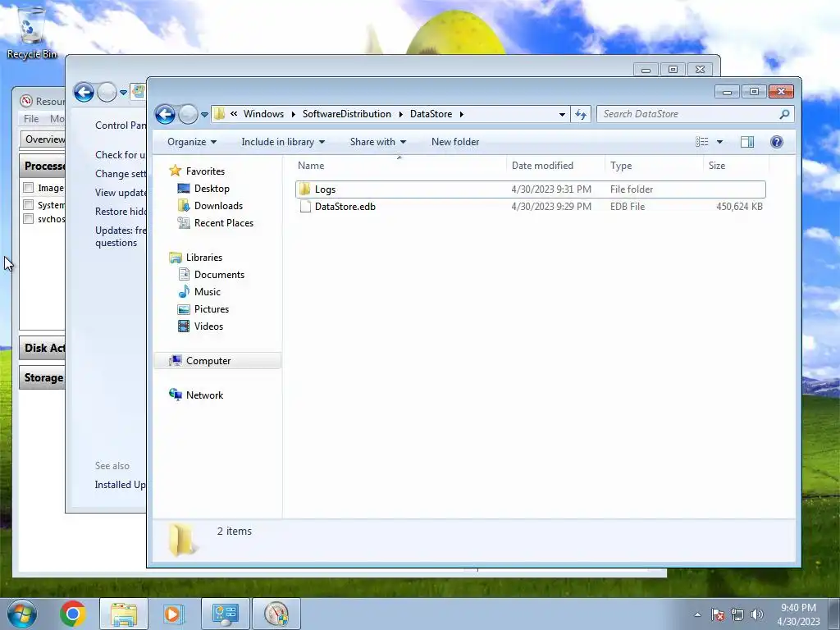Open Include in library dropdown
Viewport: 840px width, 630px height.
tap(283, 142)
